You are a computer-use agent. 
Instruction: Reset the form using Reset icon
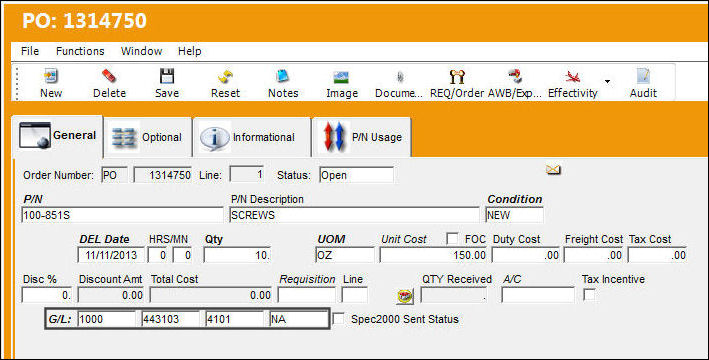pyautogui.click(x=225, y=76)
